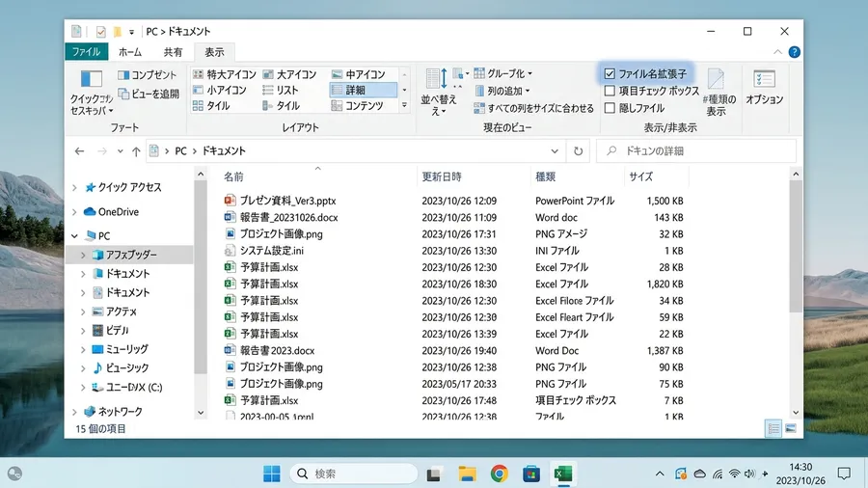Expand the layout gallery more arrow

pyautogui.click(x=405, y=105)
